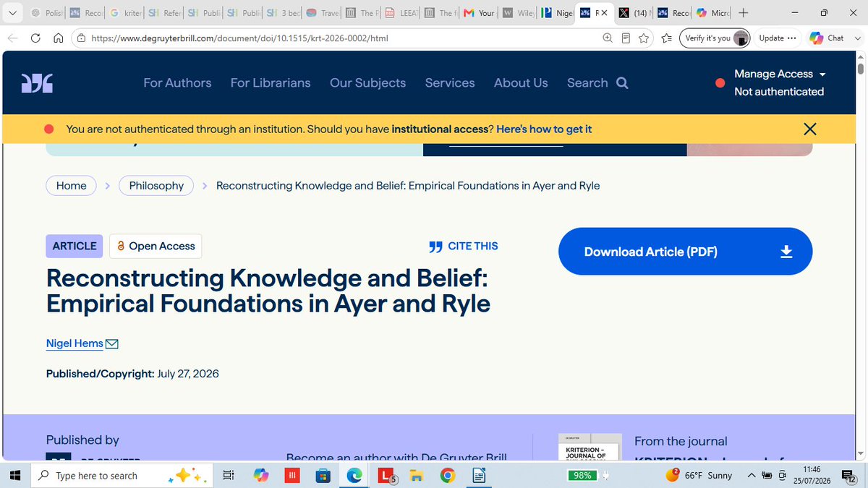Dismiss the yellow institutional access banner

tap(810, 129)
